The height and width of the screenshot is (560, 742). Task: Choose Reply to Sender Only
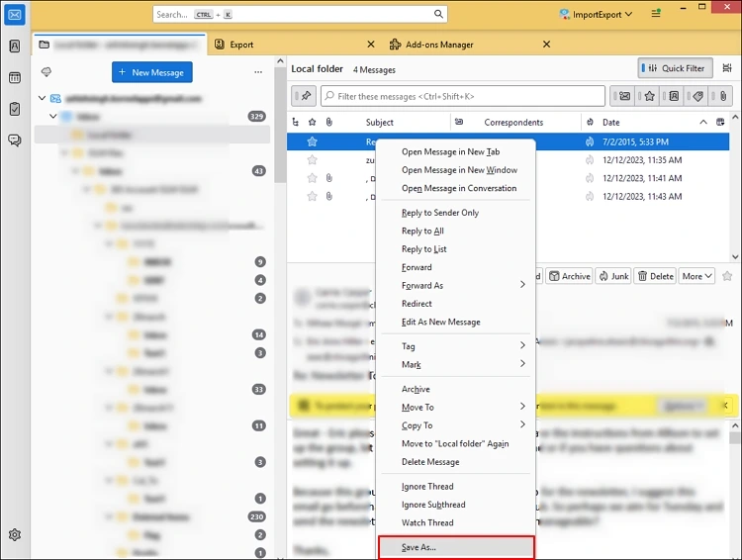[x=456, y=213]
